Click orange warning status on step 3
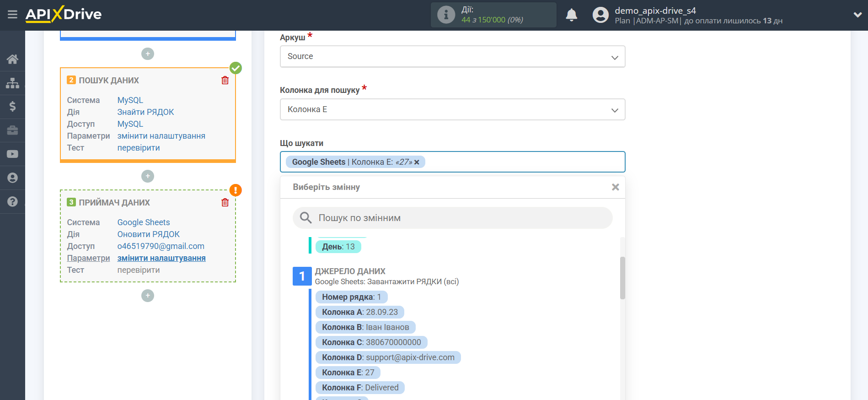 [x=236, y=190]
